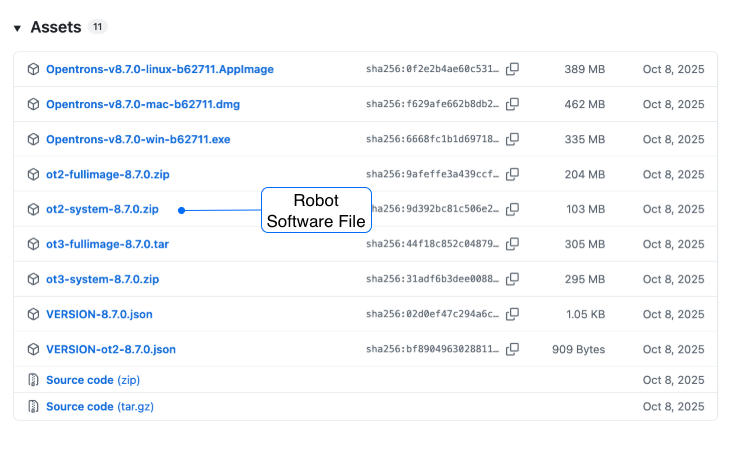This screenshot has height=450, width=732.
Task: Select hash text sha256:44f18c852c04879…
Action: [432, 244]
